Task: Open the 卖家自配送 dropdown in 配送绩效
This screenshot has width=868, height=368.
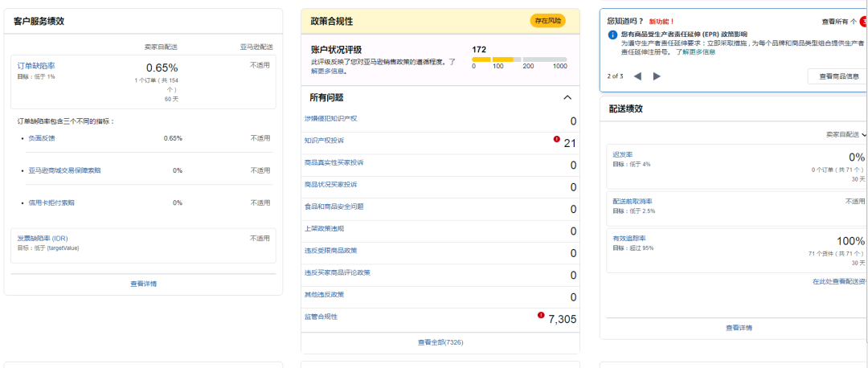Action: click(x=845, y=134)
